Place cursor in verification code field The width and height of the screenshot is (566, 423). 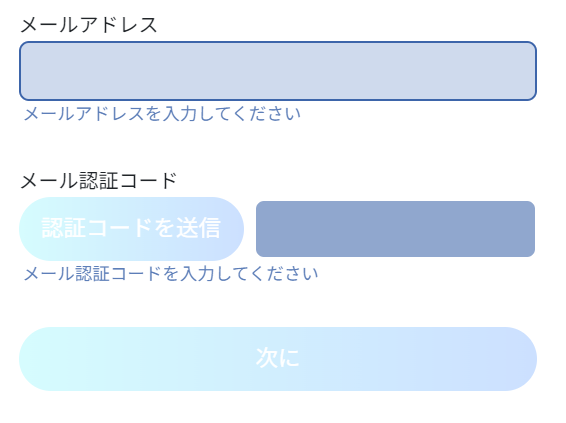tap(395, 229)
